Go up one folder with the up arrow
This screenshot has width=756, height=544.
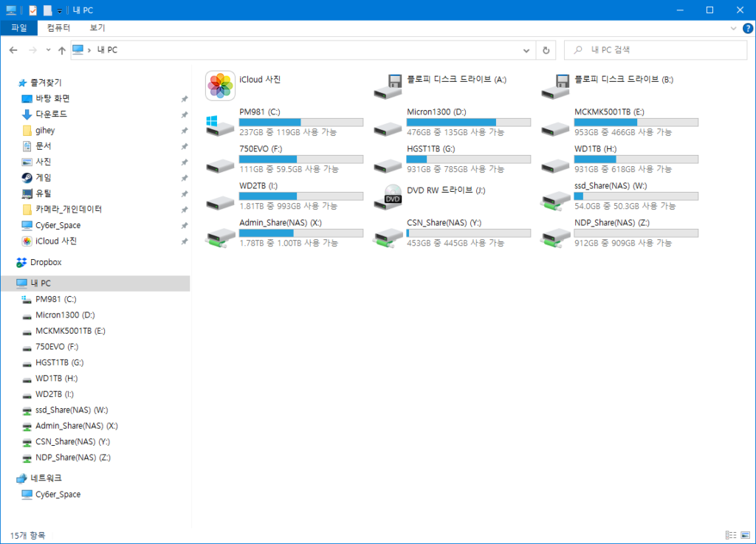pyautogui.click(x=61, y=50)
